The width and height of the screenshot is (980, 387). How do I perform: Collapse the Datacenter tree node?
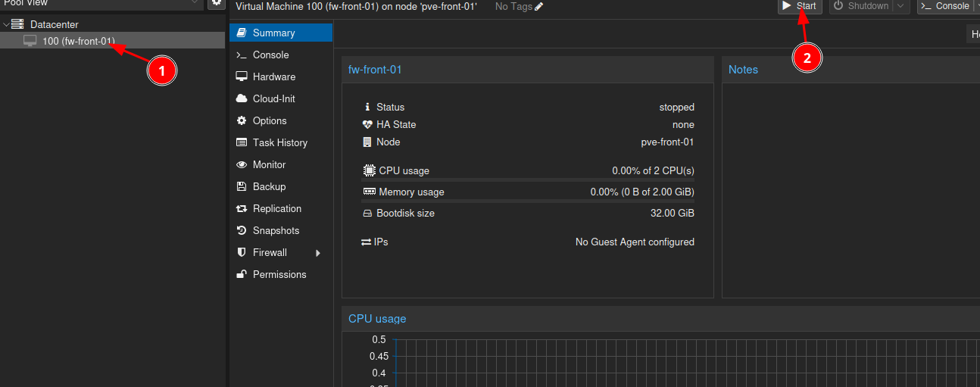point(6,25)
